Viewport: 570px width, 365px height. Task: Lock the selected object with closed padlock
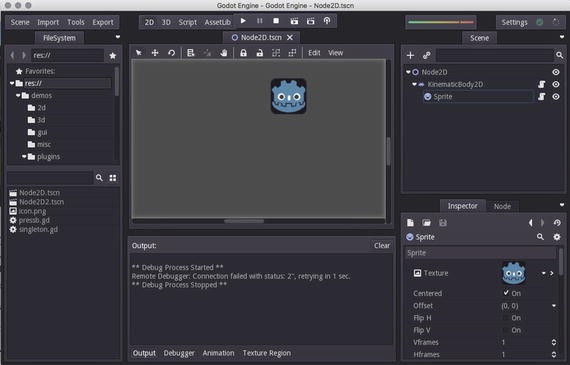click(243, 53)
